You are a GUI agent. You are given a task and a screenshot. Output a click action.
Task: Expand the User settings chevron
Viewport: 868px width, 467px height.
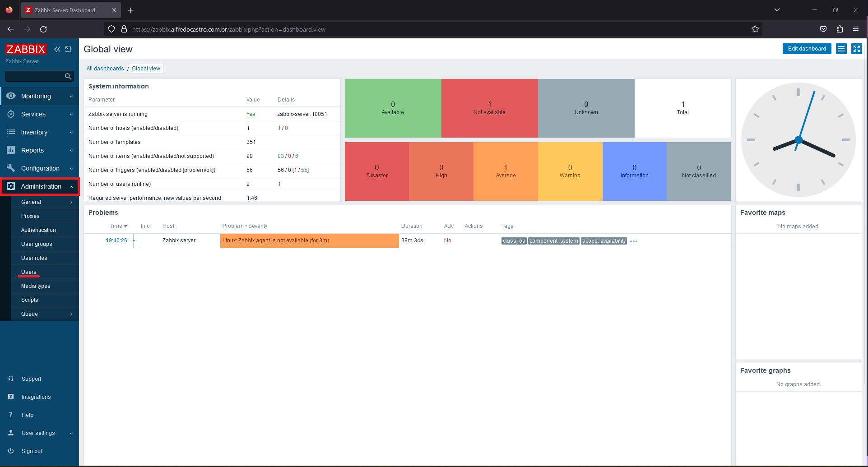coord(71,433)
